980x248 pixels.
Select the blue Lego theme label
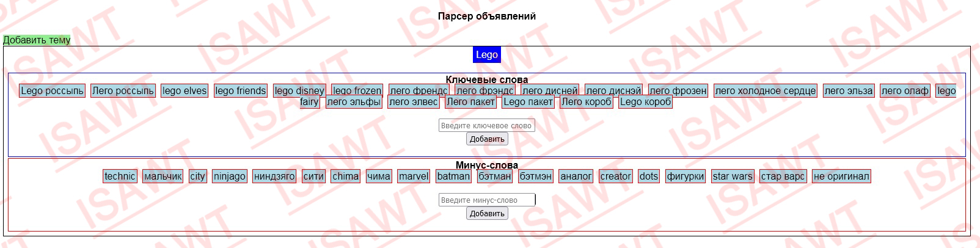487,54
